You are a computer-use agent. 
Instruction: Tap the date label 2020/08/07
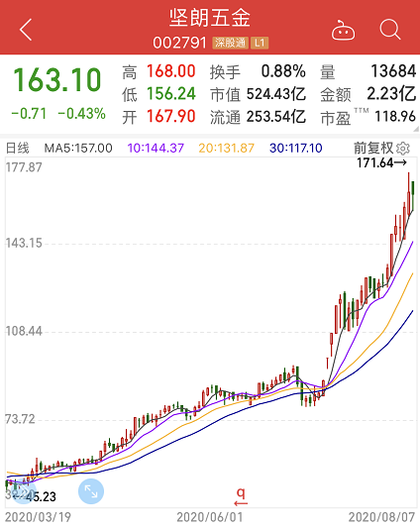pyautogui.click(x=381, y=517)
